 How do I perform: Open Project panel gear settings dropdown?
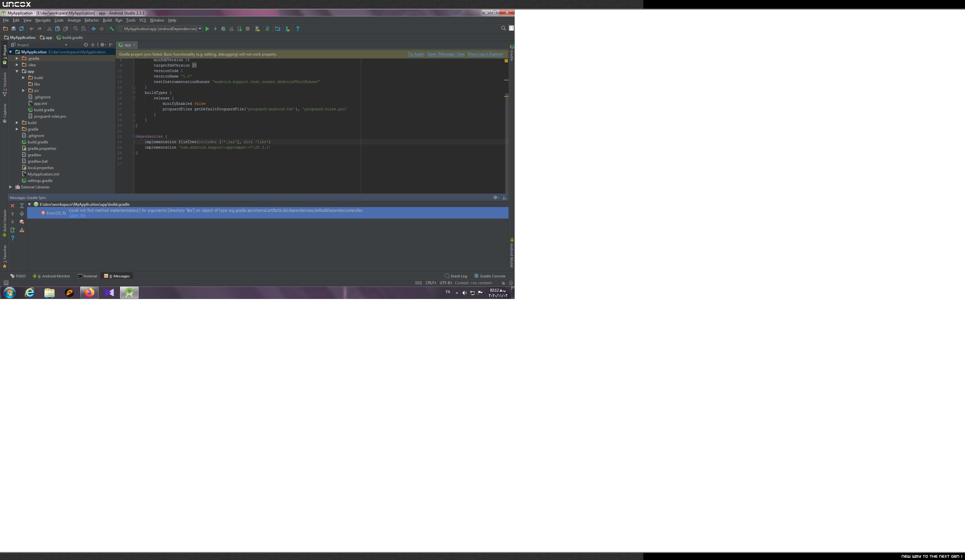pyautogui.click(x=103, y=45)
